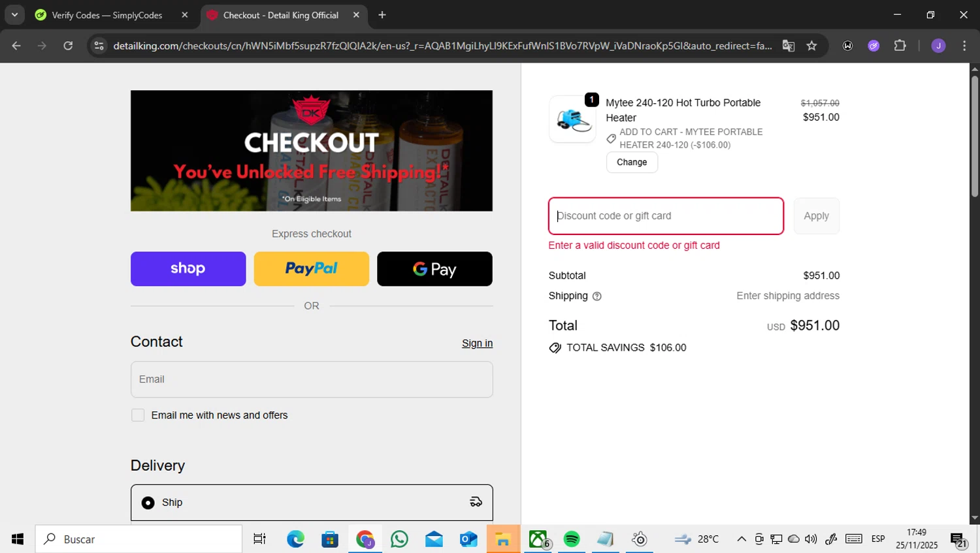Open Spotify from taskbar
This screenshot has height=553, width=980.
pos(572,539)
